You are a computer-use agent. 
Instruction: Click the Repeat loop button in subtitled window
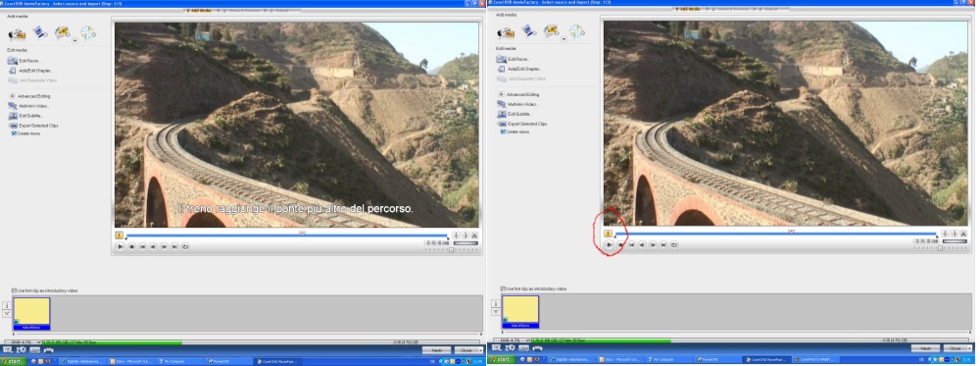click(x=185, y=246)
